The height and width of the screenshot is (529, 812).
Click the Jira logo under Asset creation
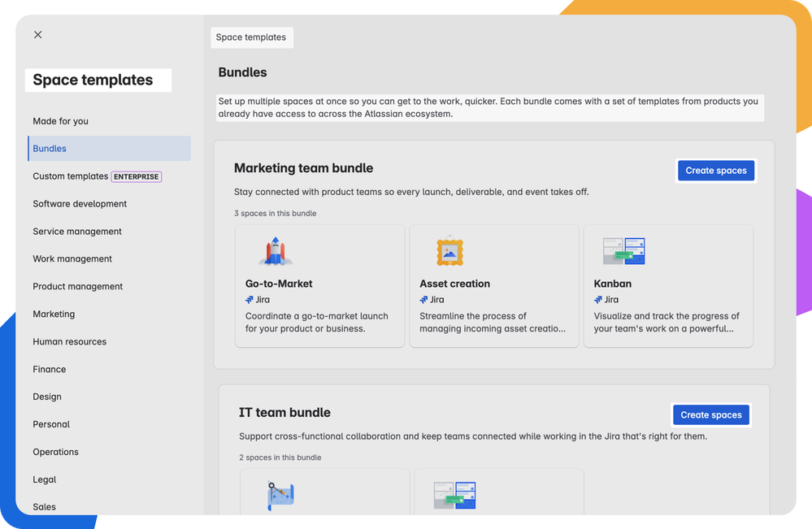point(423,300)
